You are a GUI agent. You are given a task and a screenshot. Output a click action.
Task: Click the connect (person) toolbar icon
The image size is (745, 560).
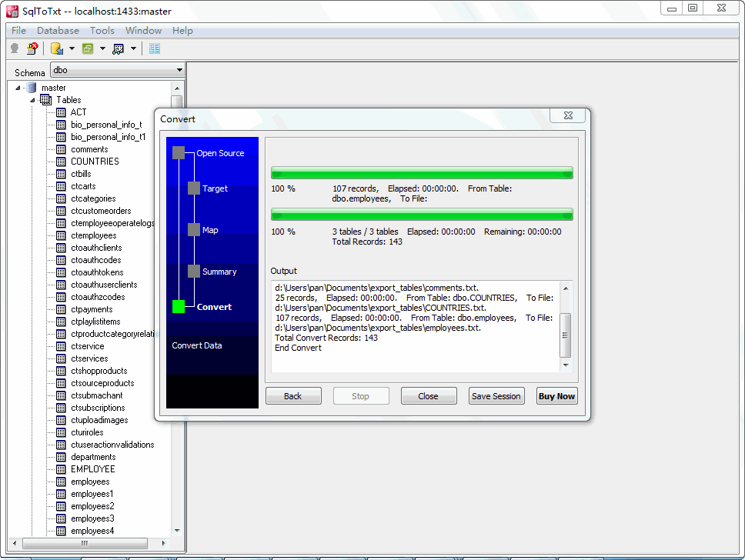[15, 48]
